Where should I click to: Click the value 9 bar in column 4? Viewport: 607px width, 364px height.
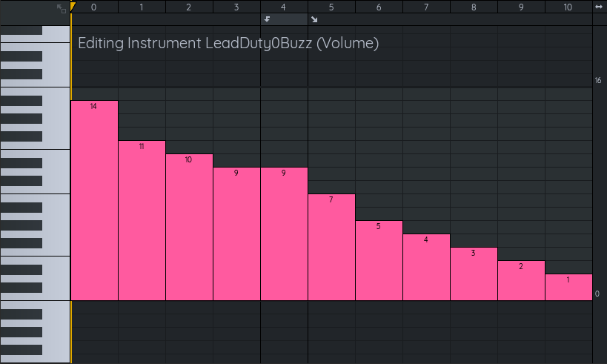[284, 234]
